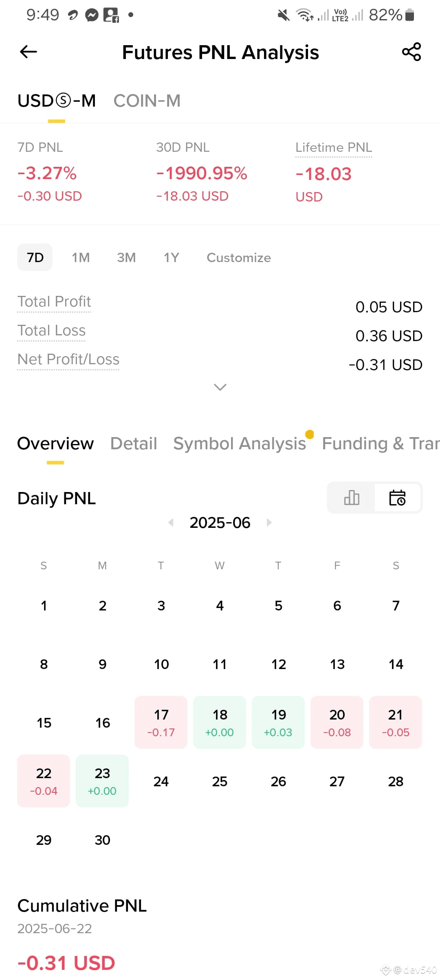
Task: Open the share icon
Action: pos(411,52)
